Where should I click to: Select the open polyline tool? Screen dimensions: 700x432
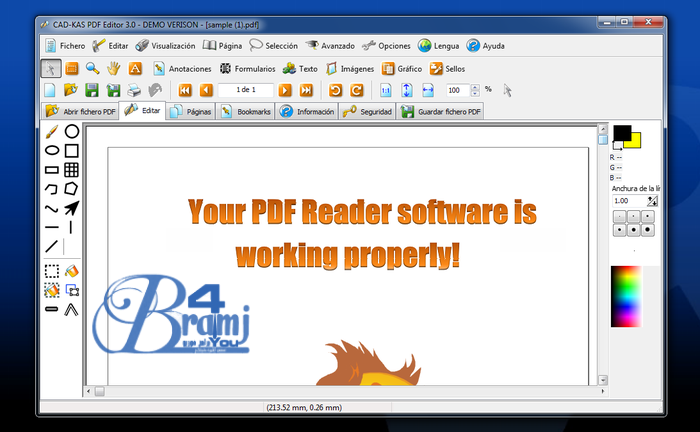tap(52, 189)
